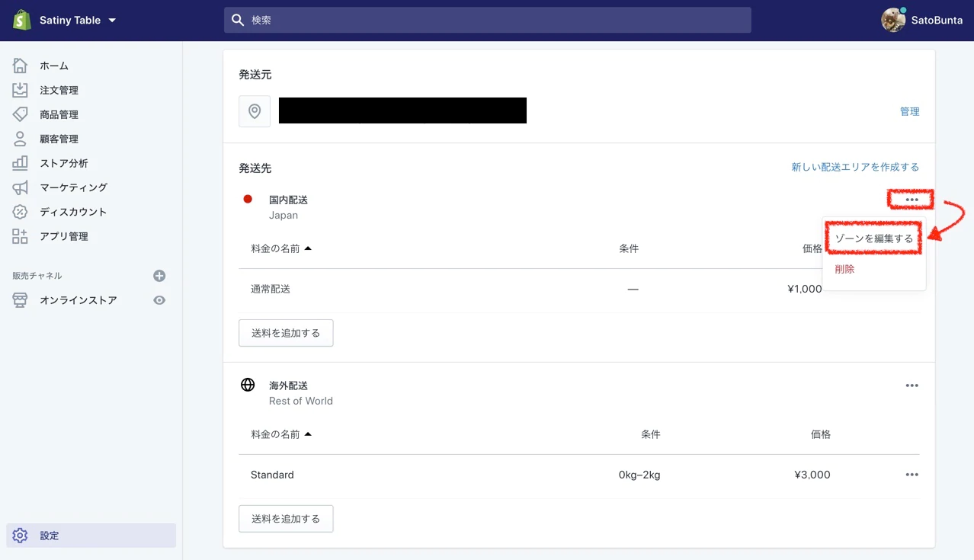The height and width of the screenshot is (560, 974).
Task: Click the ストア分析 bar chart icon
Action: tap(20, 163)
